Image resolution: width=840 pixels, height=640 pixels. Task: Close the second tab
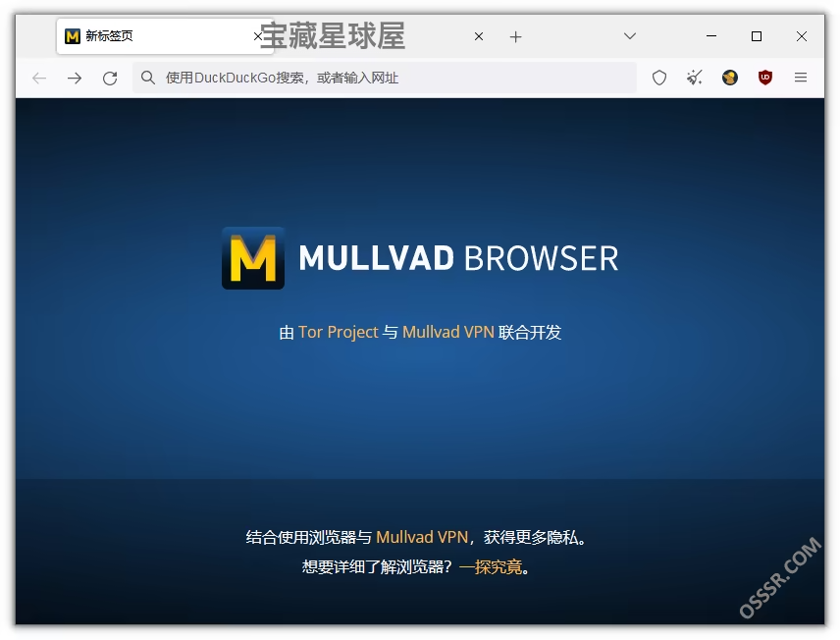(479, 36)
